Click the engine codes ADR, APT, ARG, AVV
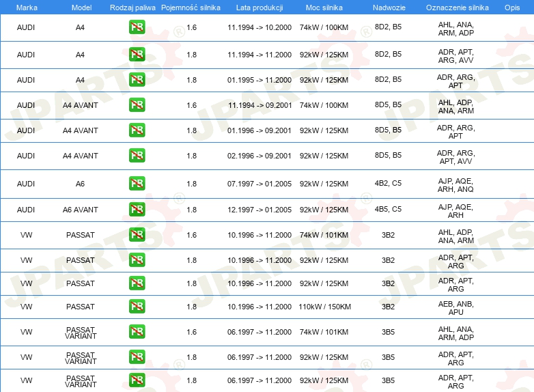 (455, 56)
